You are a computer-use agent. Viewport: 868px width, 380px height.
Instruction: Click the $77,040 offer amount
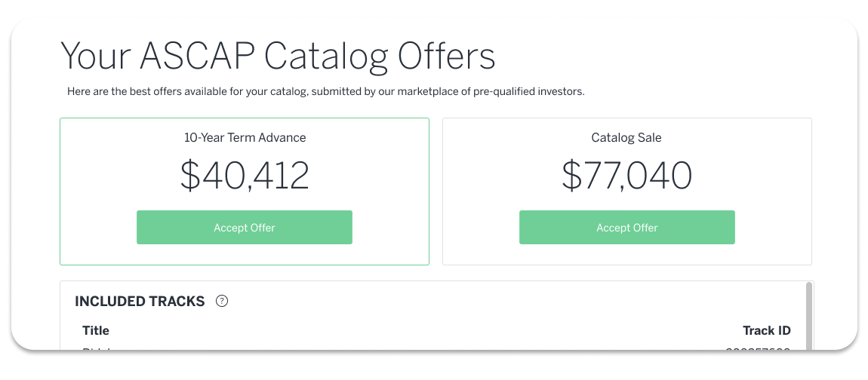pyautogui.click(x=626, y=176)
